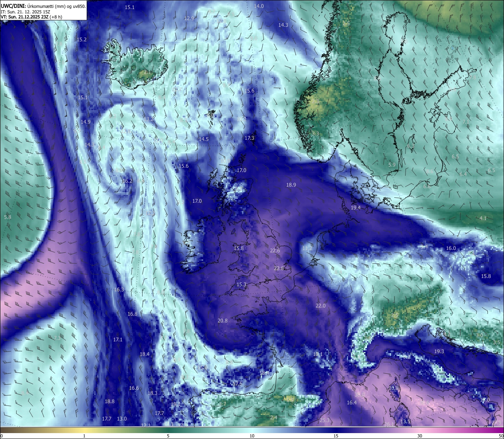Viewport: 504px width, 439px height.
Task: Select the 6.6 value over the Baltic coast
Action: [x=427, y=186]
